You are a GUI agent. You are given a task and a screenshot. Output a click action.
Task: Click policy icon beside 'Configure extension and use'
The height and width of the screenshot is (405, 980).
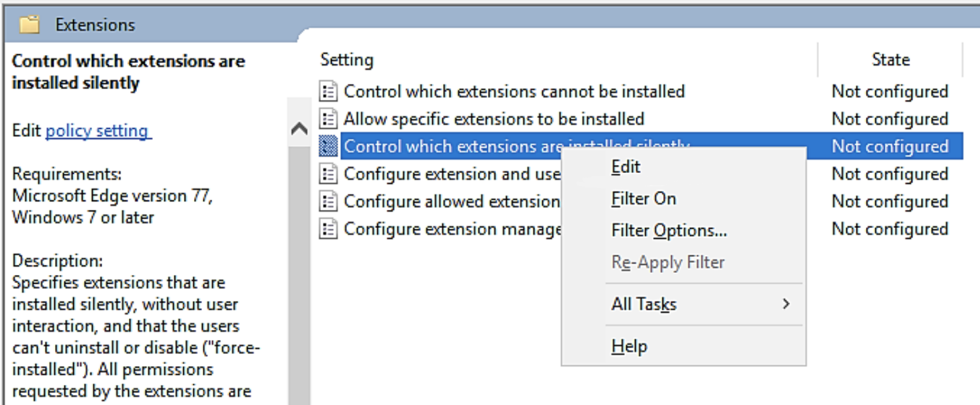coord(328,174)
